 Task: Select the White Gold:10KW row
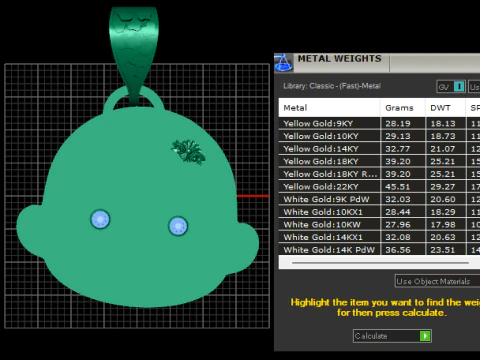click(x=379, y=225)
